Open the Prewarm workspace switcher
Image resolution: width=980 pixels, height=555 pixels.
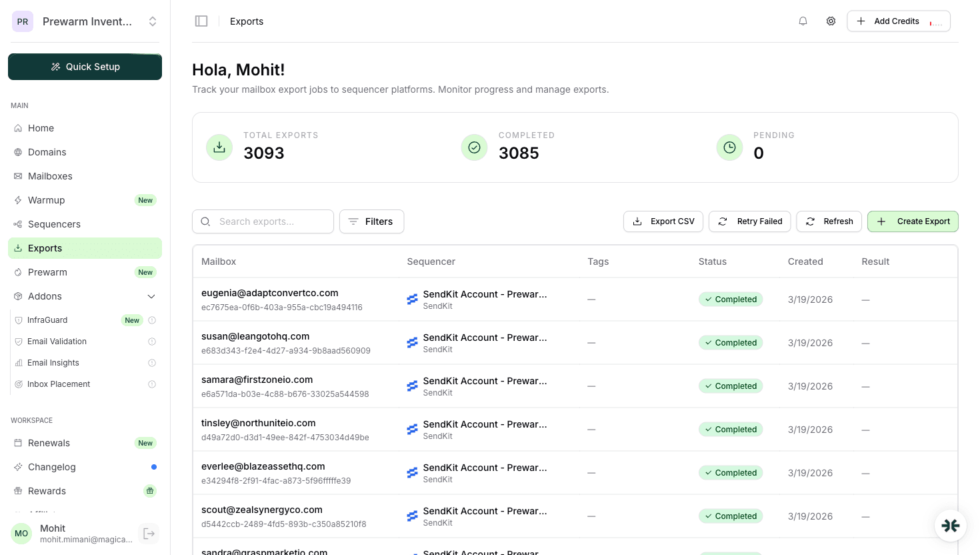[153, 21]
